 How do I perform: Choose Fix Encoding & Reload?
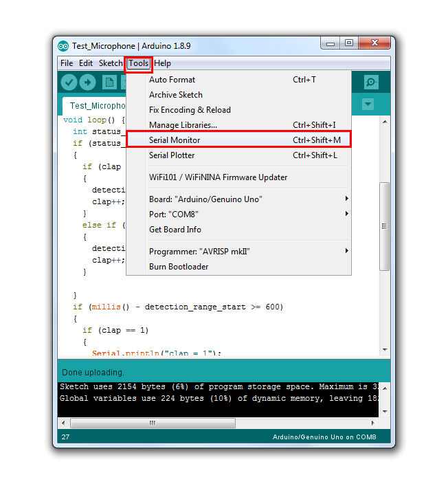tap(239, 110)
